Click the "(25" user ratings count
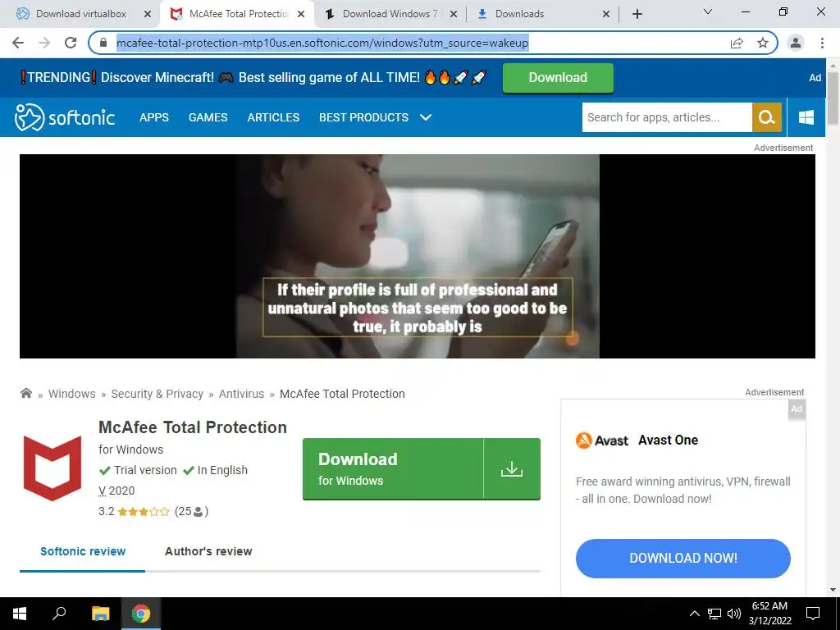 pyautogui.click(x=191, y=512)
